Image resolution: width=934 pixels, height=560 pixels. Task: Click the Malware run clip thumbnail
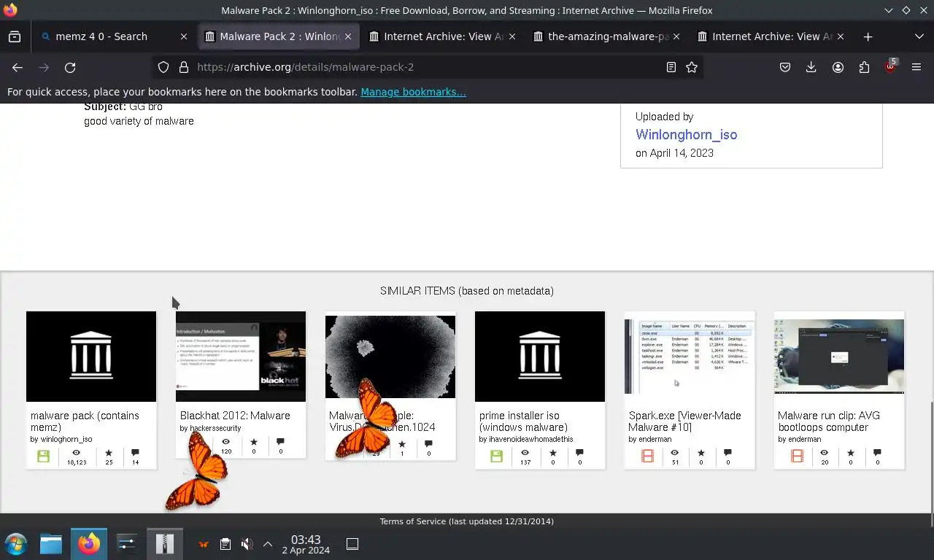[839, 357]
